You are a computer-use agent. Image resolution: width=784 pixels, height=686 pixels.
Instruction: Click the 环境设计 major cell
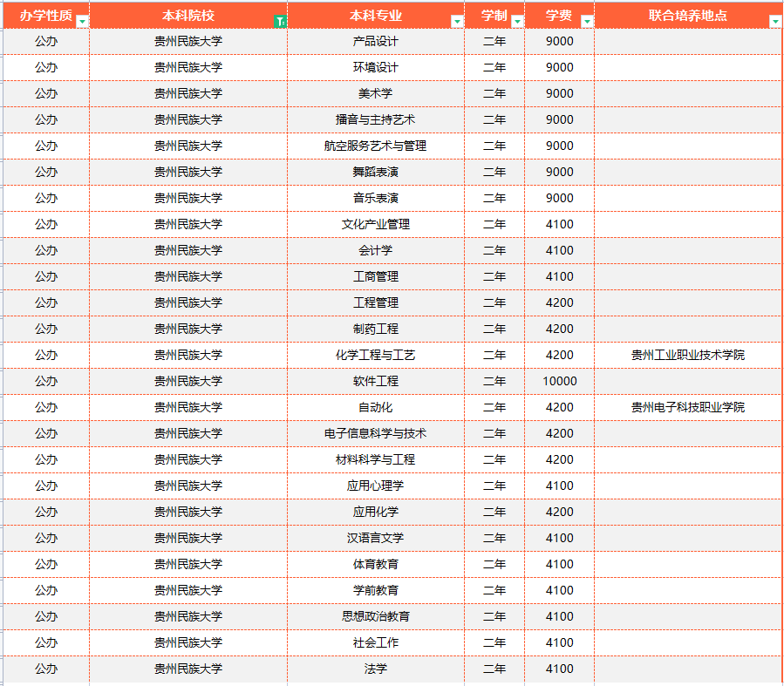[376, 67]
